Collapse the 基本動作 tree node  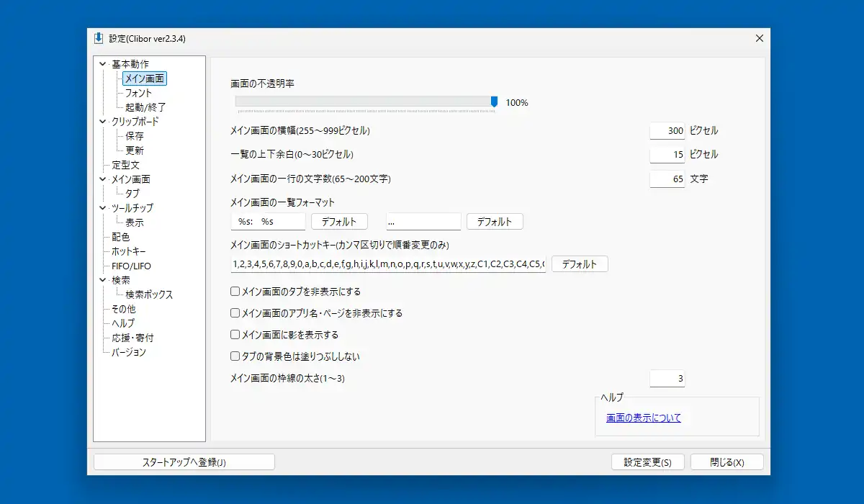[x=103, y=64]
